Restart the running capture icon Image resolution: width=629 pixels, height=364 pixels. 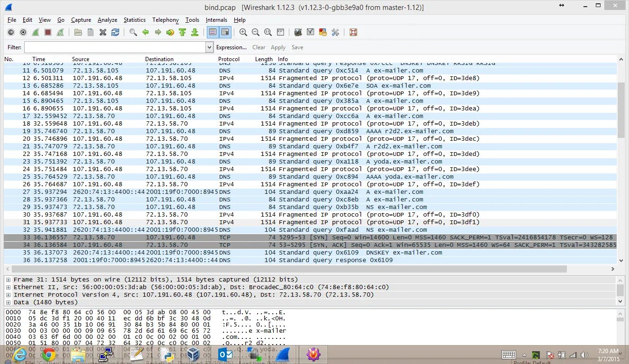pos(60,32)
